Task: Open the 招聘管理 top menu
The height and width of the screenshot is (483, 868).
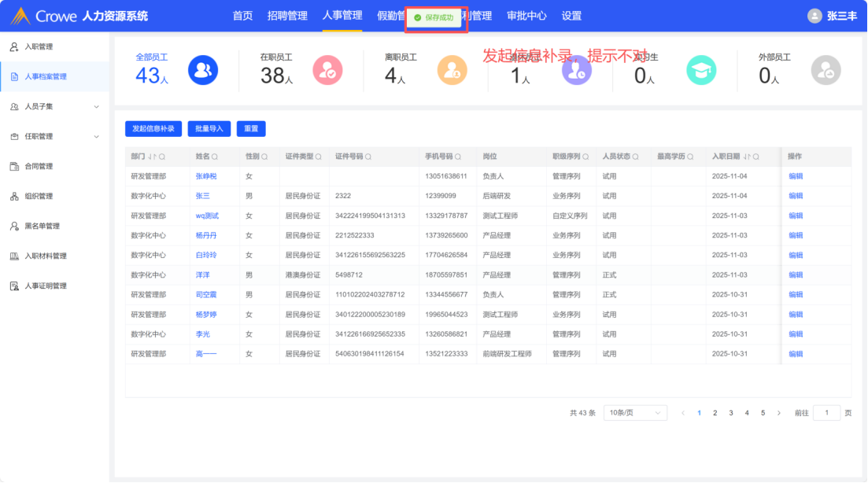Action: tap(287, 16)
